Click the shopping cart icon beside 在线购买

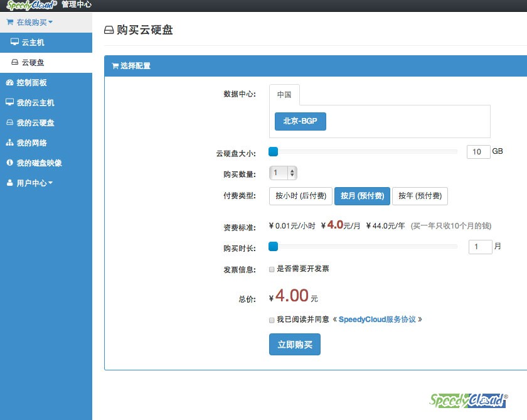[10, 22]
